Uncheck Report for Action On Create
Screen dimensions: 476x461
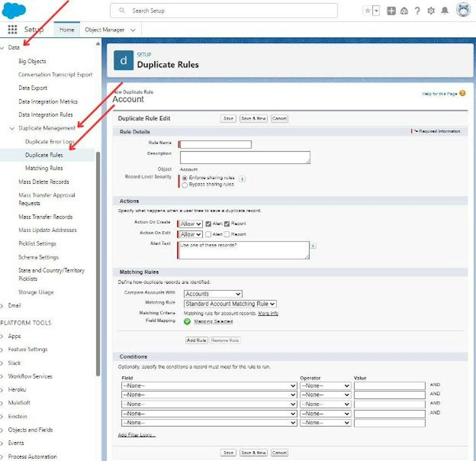coord(227,224)
